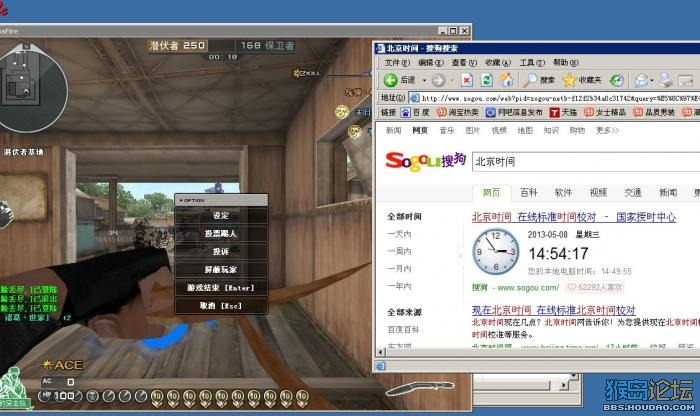Screen dimensions: 700x416
Task: Click the www.sogou.com/ green link
Action: click(528, 287)
